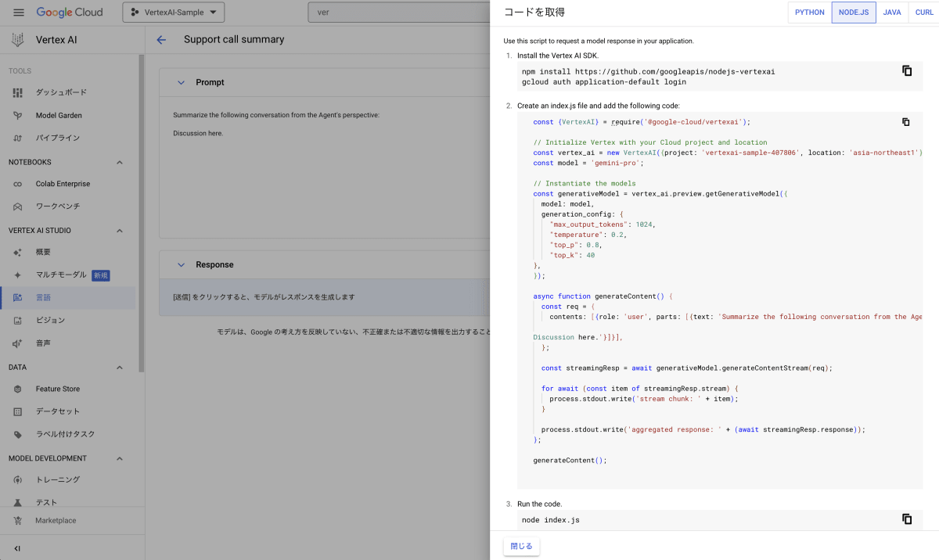This screenshot has width=939, height=560.
Task: Collapse the VERTEX AI STUDIO section
Action: point(120,231)
